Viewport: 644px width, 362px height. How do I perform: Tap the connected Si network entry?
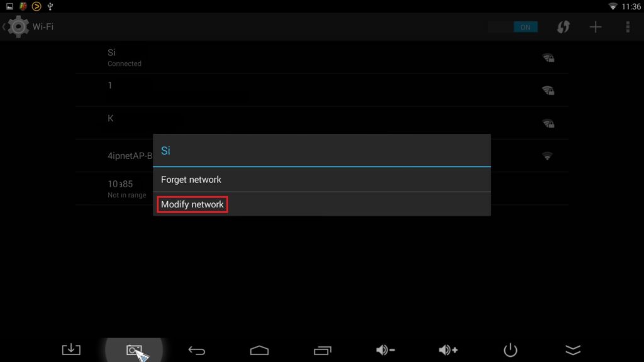(x=321, y=57)
